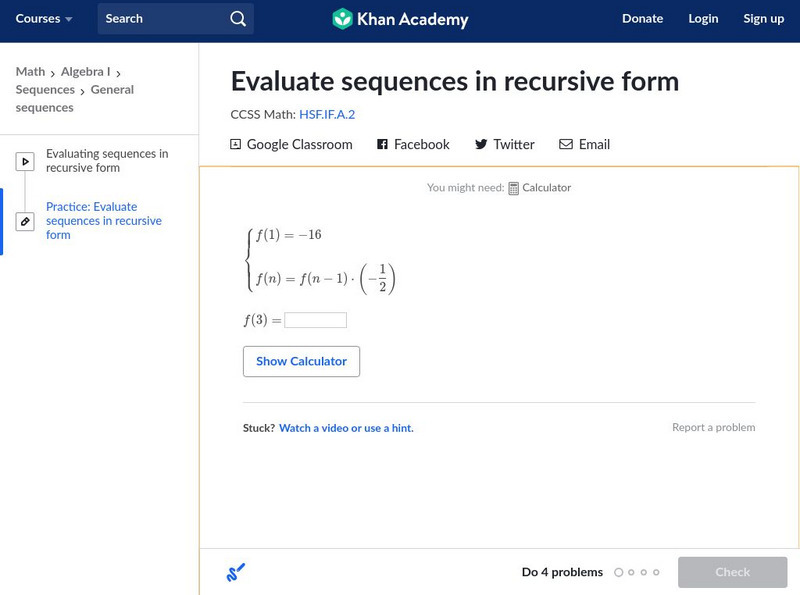Click the search magnifier icon
800x595 pixels.
238,19
